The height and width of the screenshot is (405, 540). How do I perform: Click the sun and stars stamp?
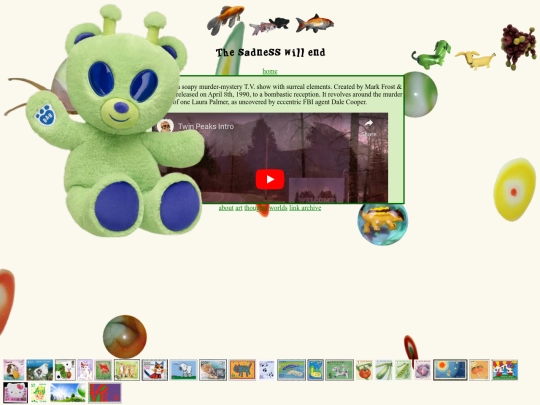point(450,370)
